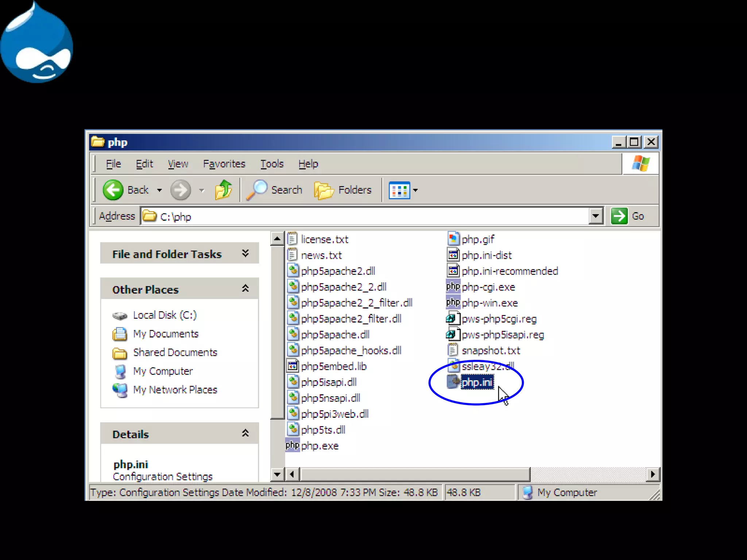Select the php5embed.lib file
The image size is (747, 560).
coord(333,366)
